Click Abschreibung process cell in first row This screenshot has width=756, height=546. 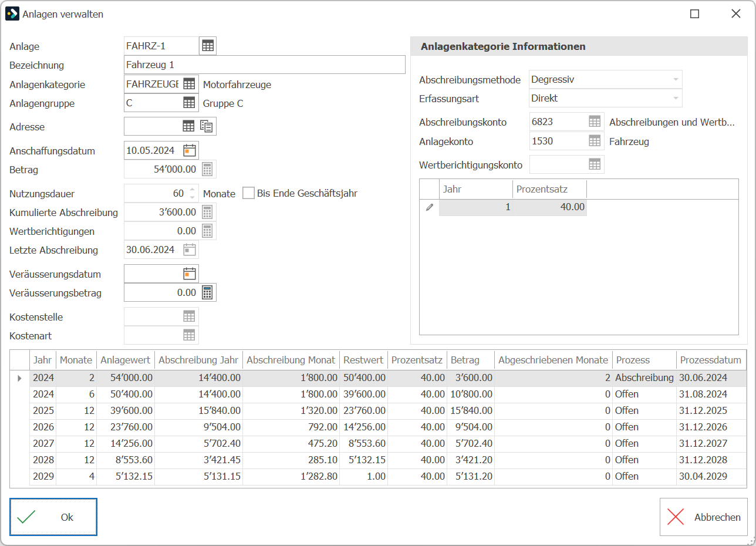[644, 378]
